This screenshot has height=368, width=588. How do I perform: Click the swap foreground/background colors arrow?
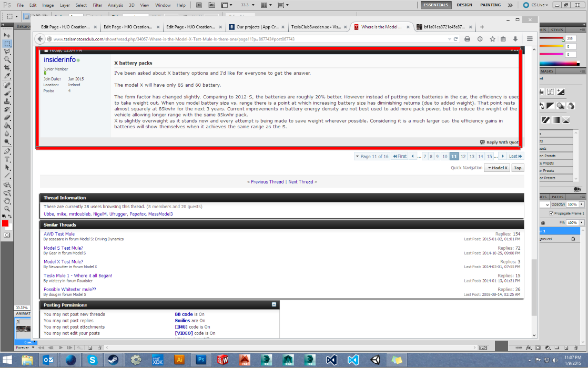[10, 216]
